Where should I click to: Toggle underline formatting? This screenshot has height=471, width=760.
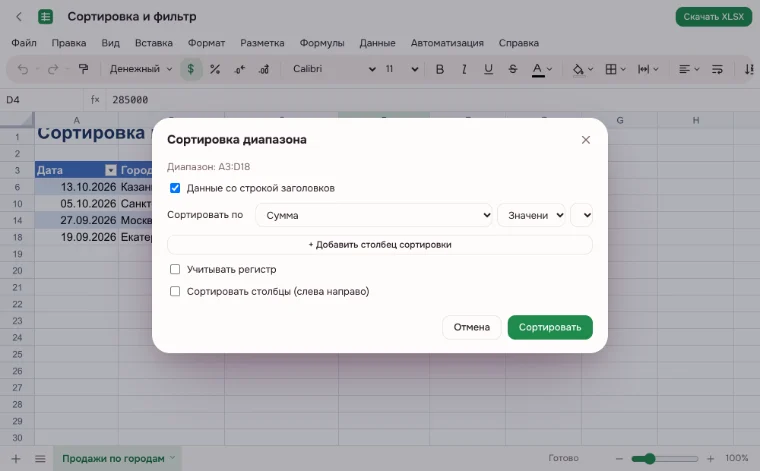(x=488, y=69)
